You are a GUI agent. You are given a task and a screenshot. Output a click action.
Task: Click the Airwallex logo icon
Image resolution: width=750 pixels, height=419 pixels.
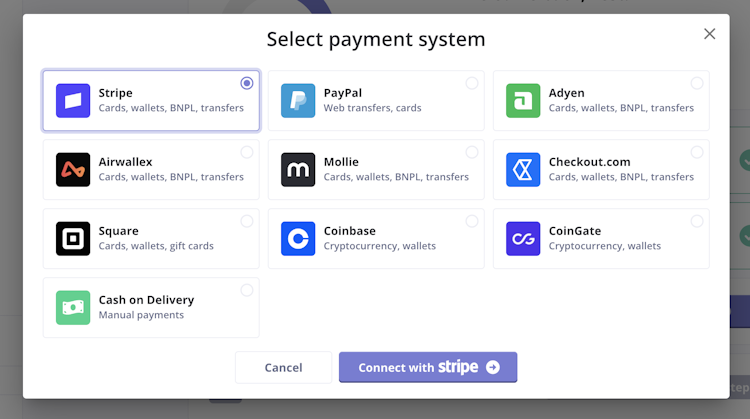73,169
